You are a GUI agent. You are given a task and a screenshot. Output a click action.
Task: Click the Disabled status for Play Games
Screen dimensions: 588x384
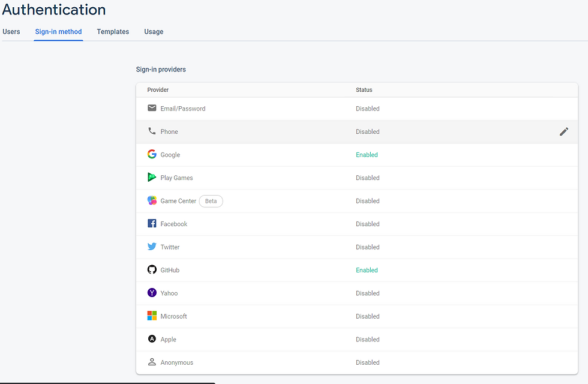[x=367, y=178]
